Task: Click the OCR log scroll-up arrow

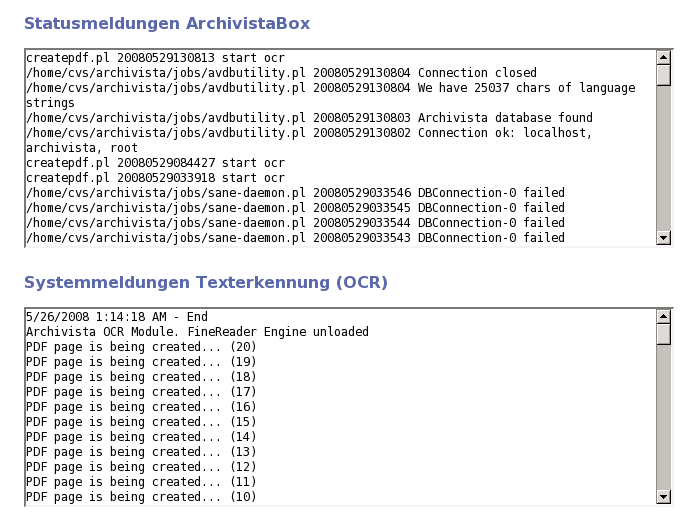Action: (x=663, y=316)
